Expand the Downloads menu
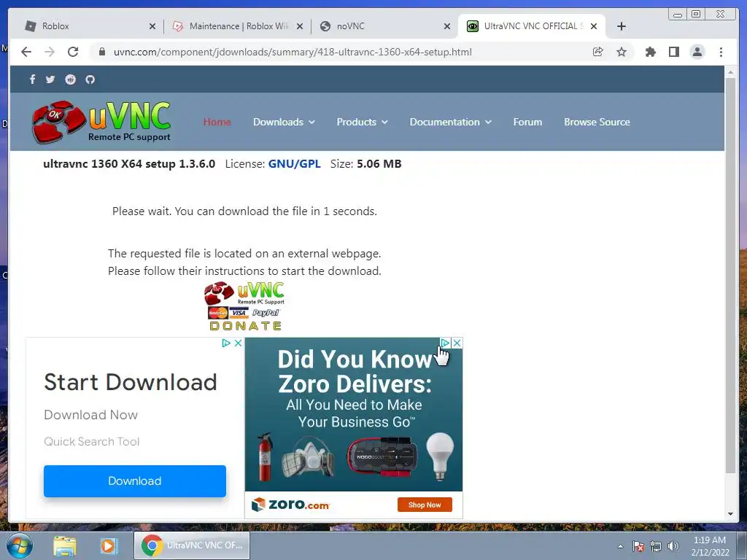Screen dimensions: 747x560 (x=284, y=122)
